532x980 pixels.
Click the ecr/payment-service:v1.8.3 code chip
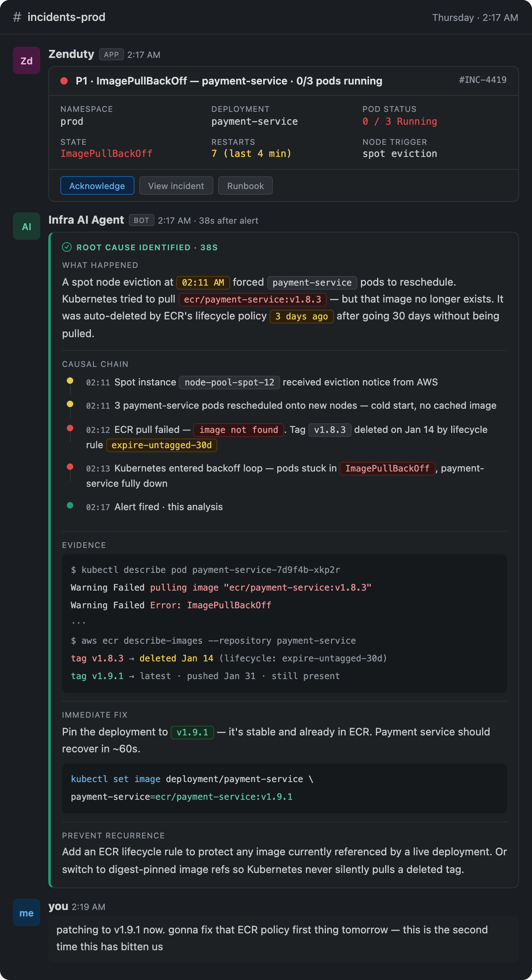[252, 299]
